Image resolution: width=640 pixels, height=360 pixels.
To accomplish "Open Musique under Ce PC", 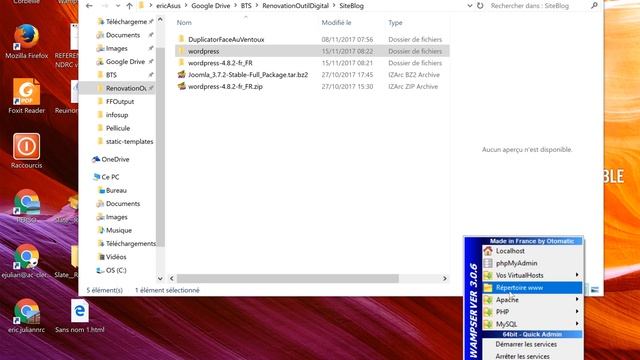I will (119, 230).
